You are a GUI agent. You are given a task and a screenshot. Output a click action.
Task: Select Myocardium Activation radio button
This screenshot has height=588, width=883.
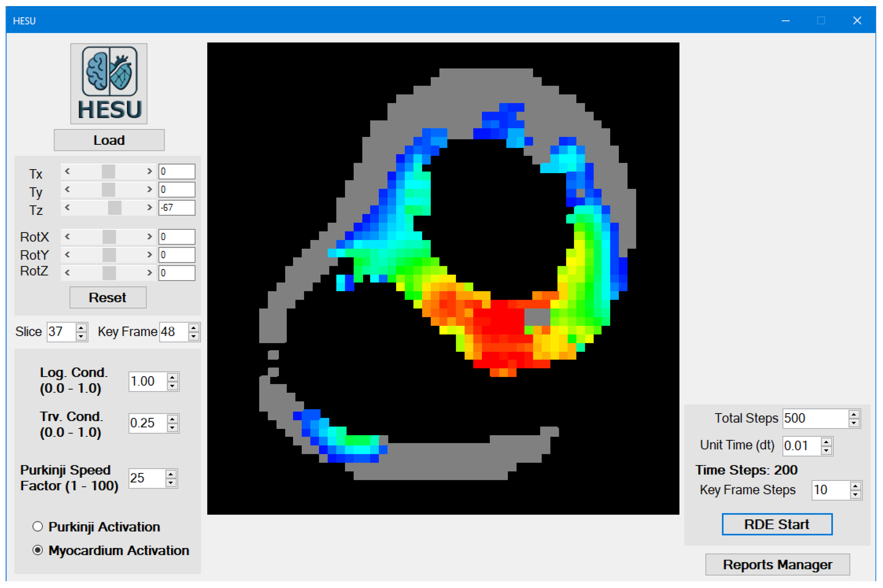pos(37,550)
